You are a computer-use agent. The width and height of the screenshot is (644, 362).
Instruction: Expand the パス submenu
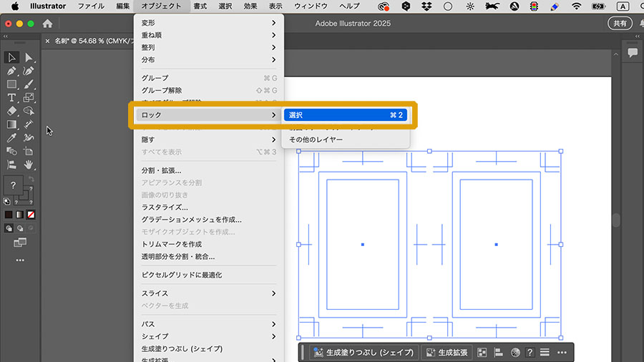click(x=209, y=324)
